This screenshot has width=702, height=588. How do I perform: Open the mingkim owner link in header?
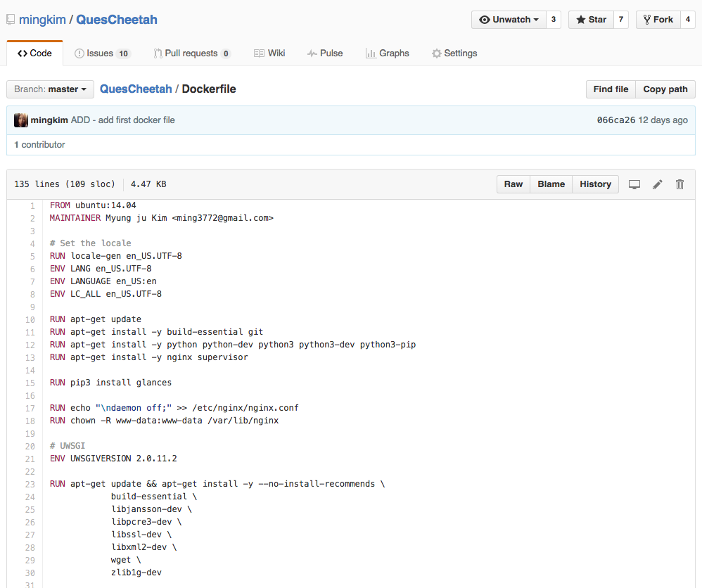pos(42,20)
